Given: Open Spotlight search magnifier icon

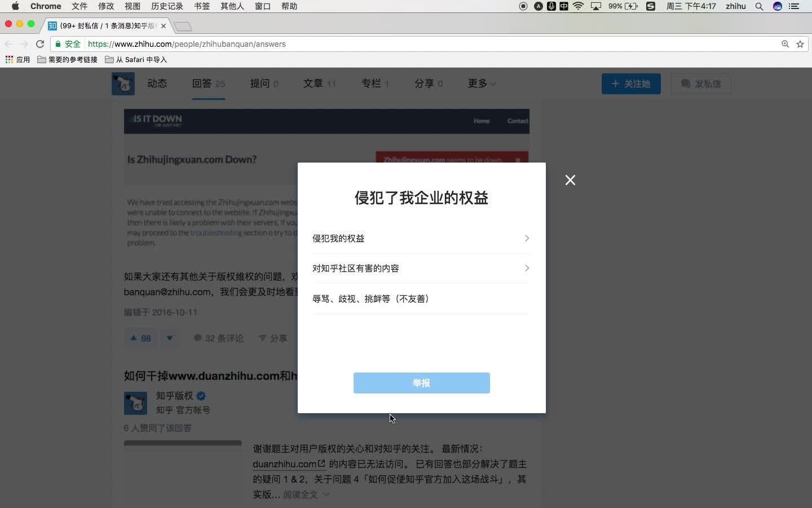Looking at the screenshot, I should tap(760, 6).
